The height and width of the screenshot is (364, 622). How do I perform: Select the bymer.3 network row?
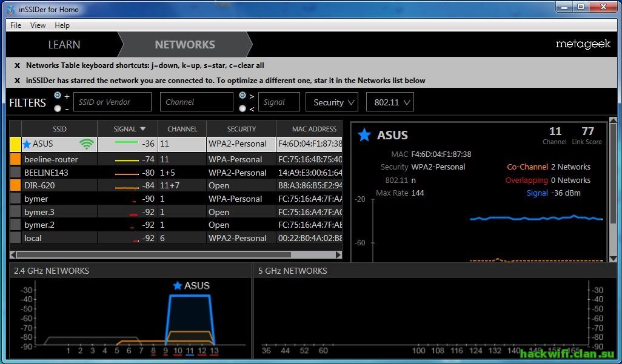coord(176,212)
